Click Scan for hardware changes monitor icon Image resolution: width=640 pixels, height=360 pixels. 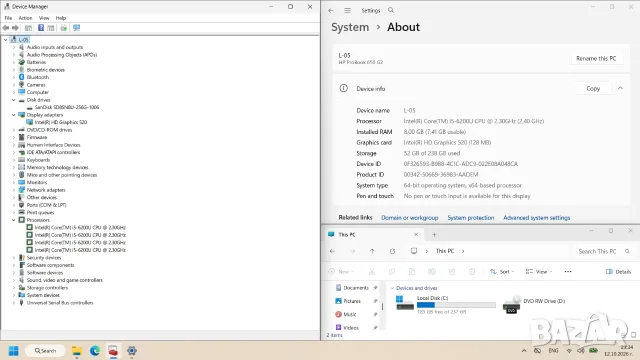pos(76,28)
